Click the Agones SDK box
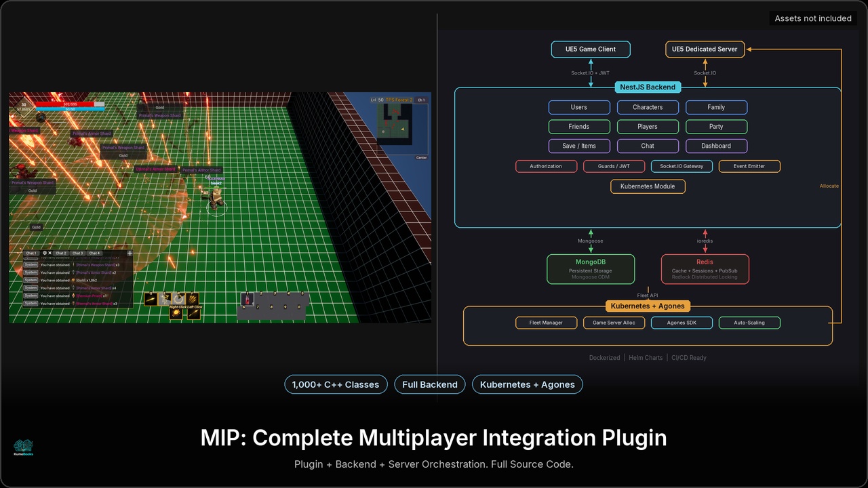This screenshot has width=868, height=488. 682,323
